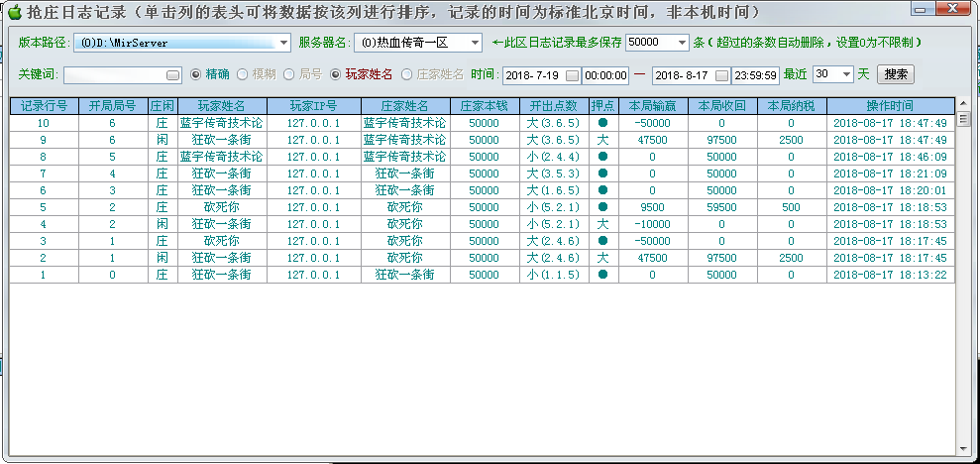Click scrollbar up arrow in log table
Image resolution: width=980 pixels, height=464 pixels.
962,104
